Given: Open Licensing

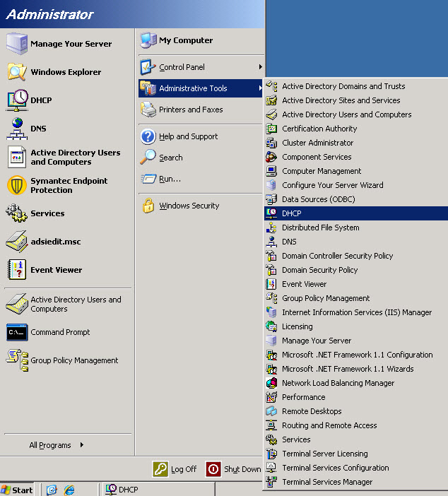Looking at the screenshot, I should [x=356, y=326].
